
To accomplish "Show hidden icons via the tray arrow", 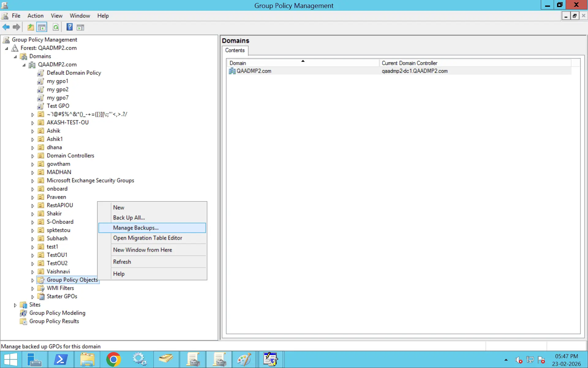I will point(505,360).
